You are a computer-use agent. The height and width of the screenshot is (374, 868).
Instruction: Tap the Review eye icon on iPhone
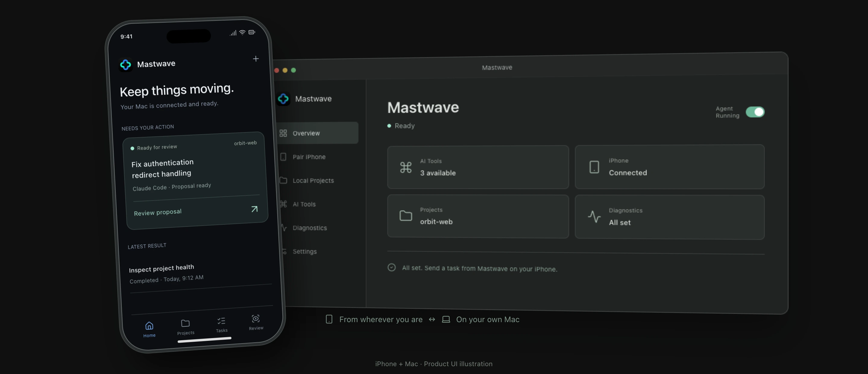click(x=256, y=319)
